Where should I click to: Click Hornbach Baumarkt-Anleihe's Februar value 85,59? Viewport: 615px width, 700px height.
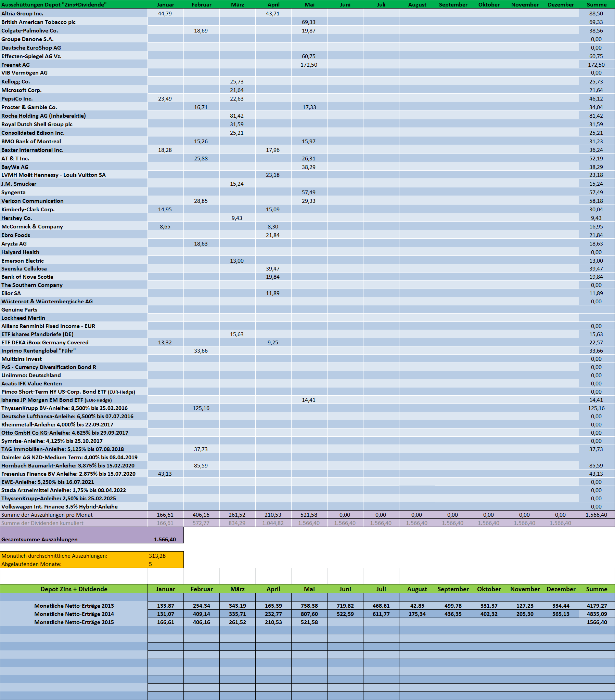[201, 466]
